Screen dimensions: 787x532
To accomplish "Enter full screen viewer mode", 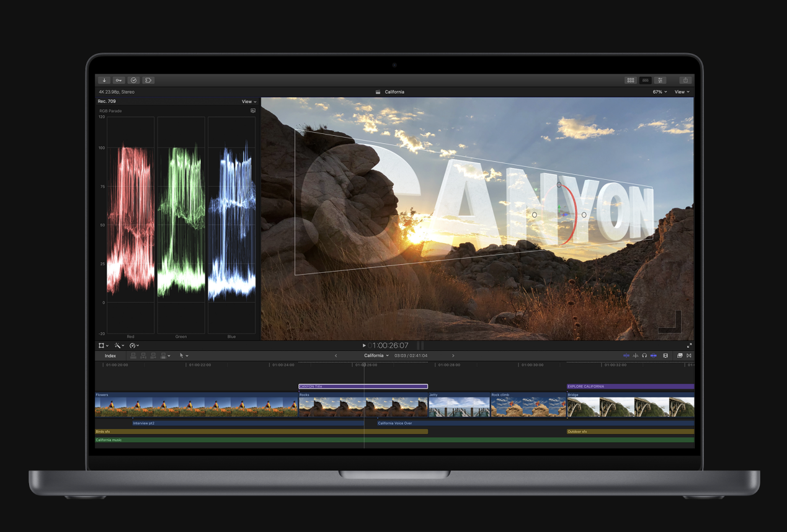I will (689, 345).
